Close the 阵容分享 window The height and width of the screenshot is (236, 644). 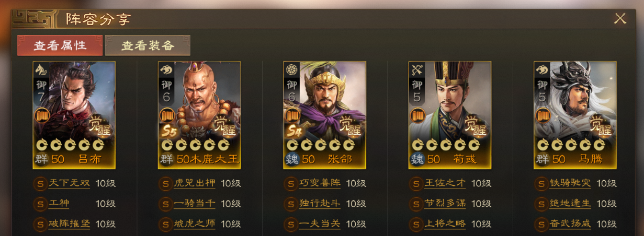pos(620,18)
